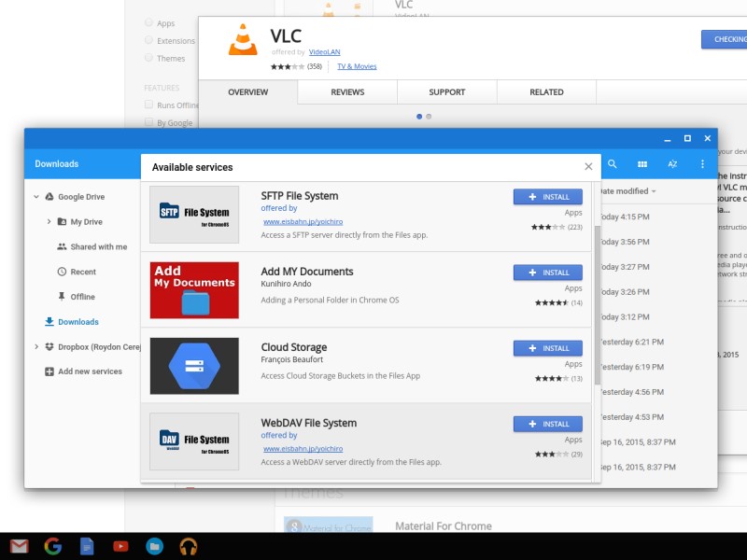Open Dropbox (Roydon Cerejo) volume
This screenshot has height=560, width=747.
click(x=99, y=346)
